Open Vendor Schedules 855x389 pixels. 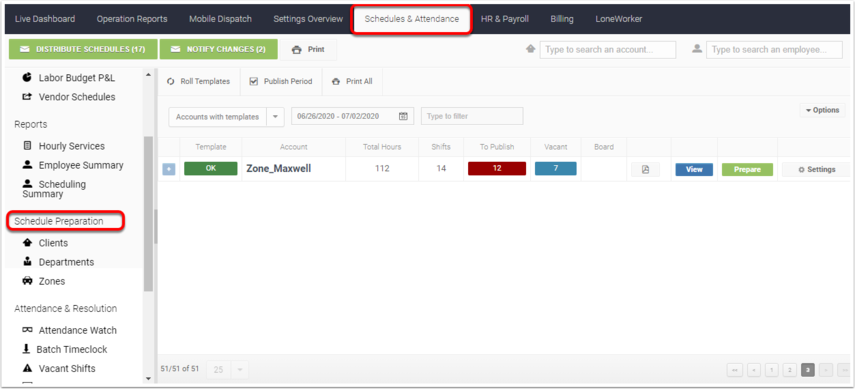coord(76,97)
